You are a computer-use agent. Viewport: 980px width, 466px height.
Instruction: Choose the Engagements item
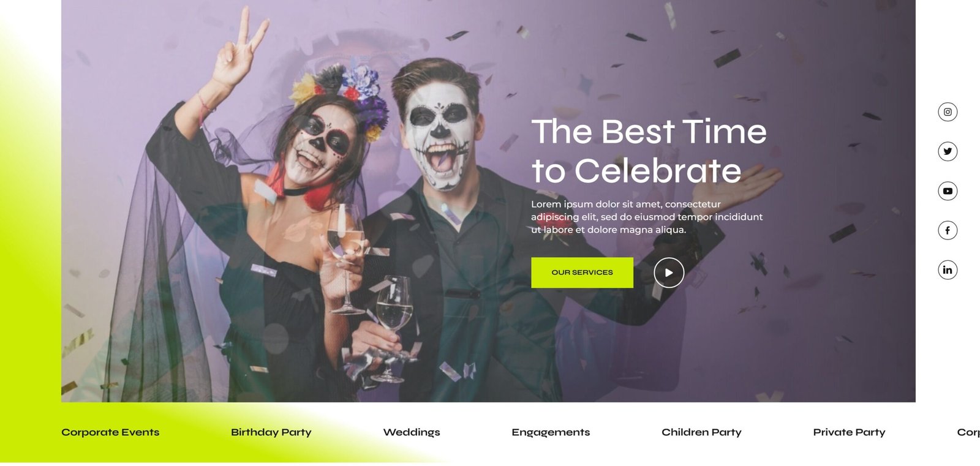[551, 432]
